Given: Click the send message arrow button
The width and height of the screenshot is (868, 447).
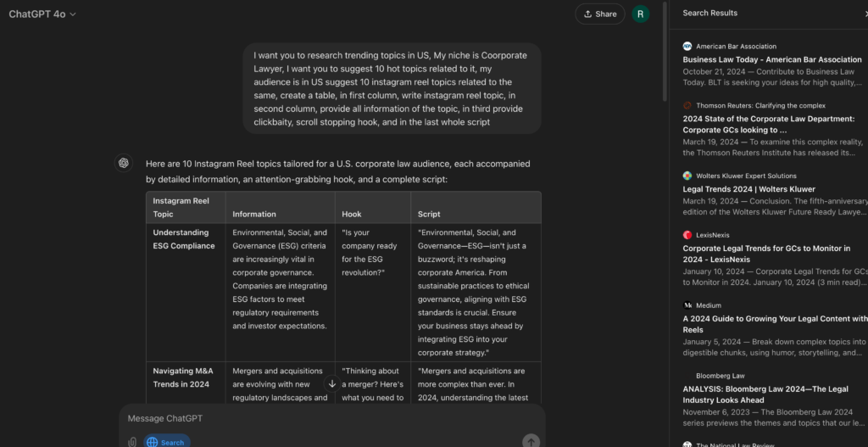Looking at the screenshot, I should [531, 441].
